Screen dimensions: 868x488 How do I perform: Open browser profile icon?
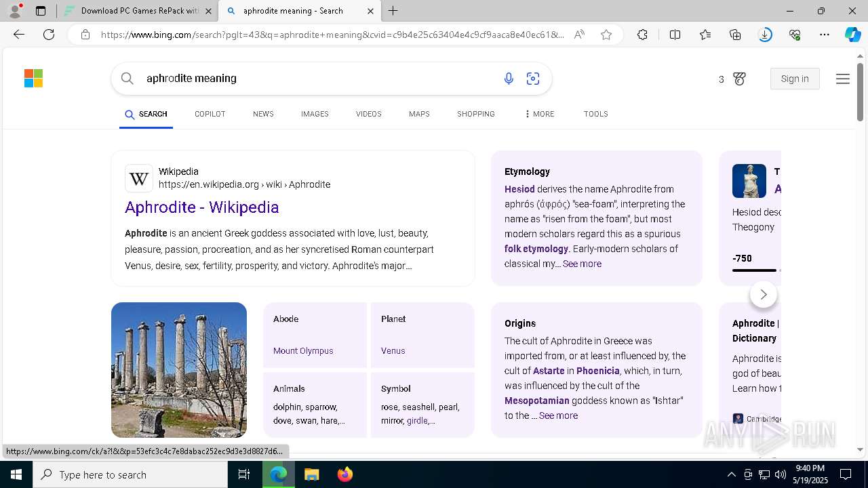[15, 11]
